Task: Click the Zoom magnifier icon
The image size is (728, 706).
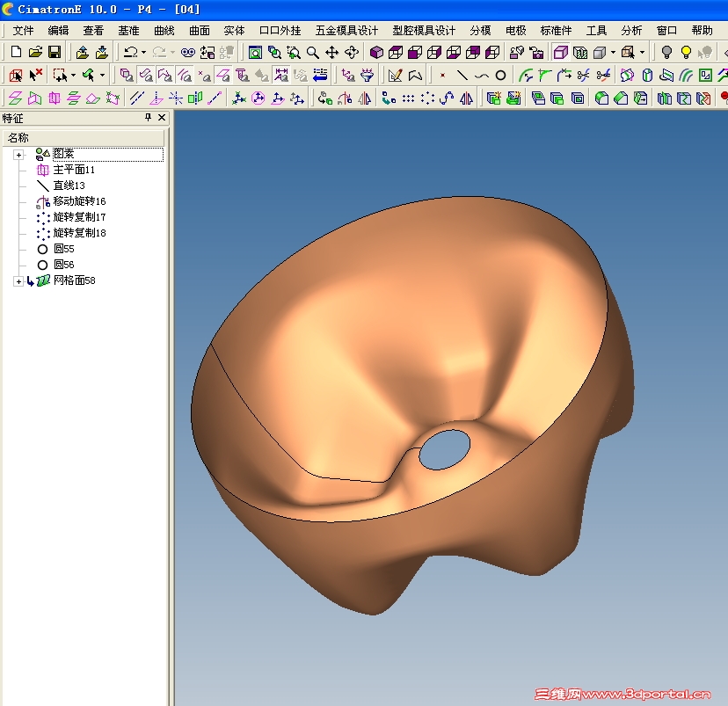Action: pos(312,53)
